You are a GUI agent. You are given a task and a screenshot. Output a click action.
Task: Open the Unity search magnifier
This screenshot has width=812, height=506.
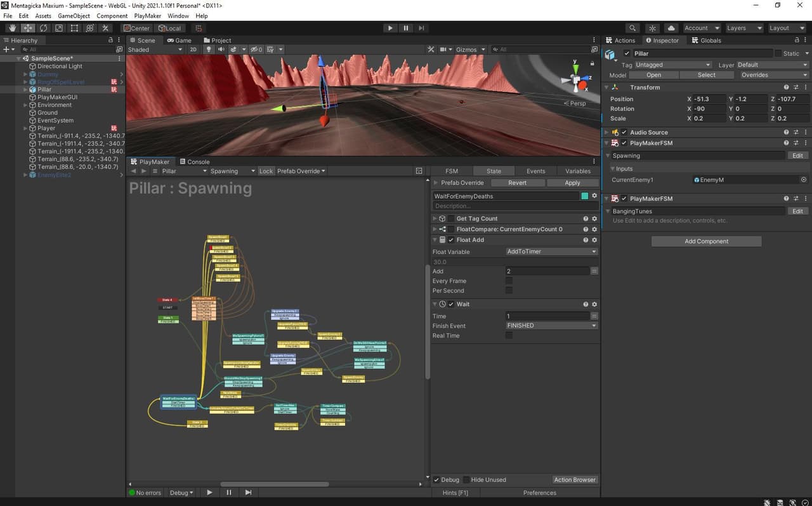point(632,28)
